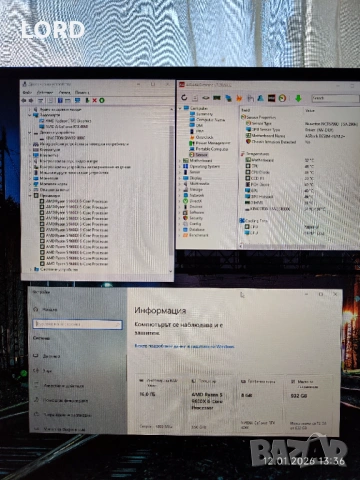Click the AIDA64 Refresh toolbar icon

pyautogui.click(x=184, y=98)
